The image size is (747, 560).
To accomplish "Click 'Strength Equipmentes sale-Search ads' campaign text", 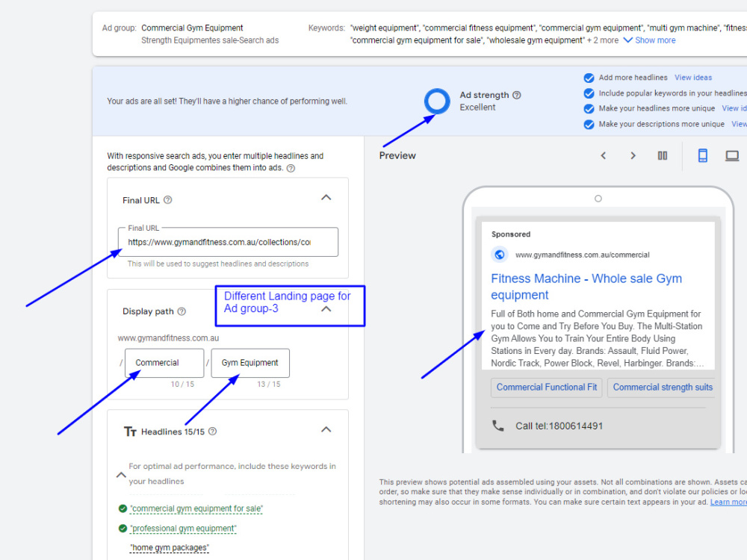I will 210,40.
